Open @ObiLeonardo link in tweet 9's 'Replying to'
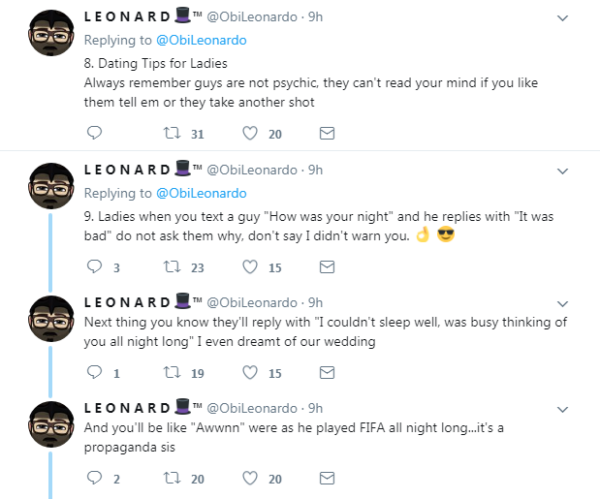600x499 pixels. (201, 193)
